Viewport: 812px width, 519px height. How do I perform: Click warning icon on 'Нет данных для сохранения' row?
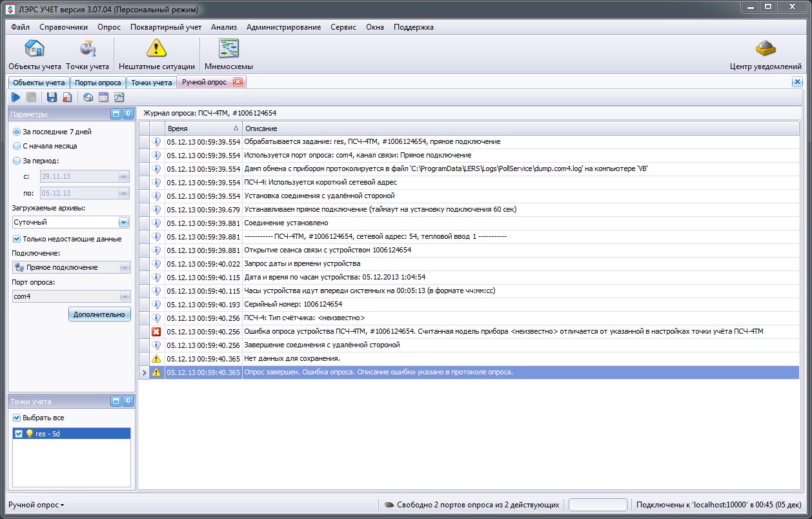pyautogui.click(x=156, y=359)
